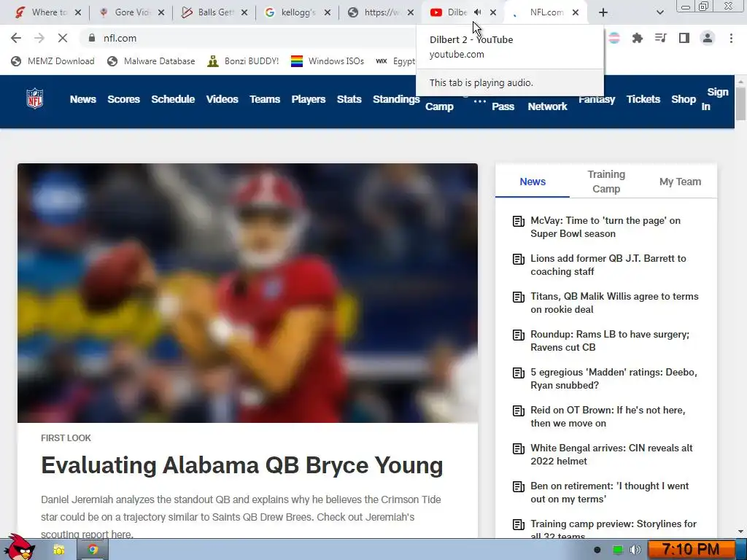This screenshot has width=747, height=560.
Task: Open Scores in the NFL navigation
Action: (123, 99)
